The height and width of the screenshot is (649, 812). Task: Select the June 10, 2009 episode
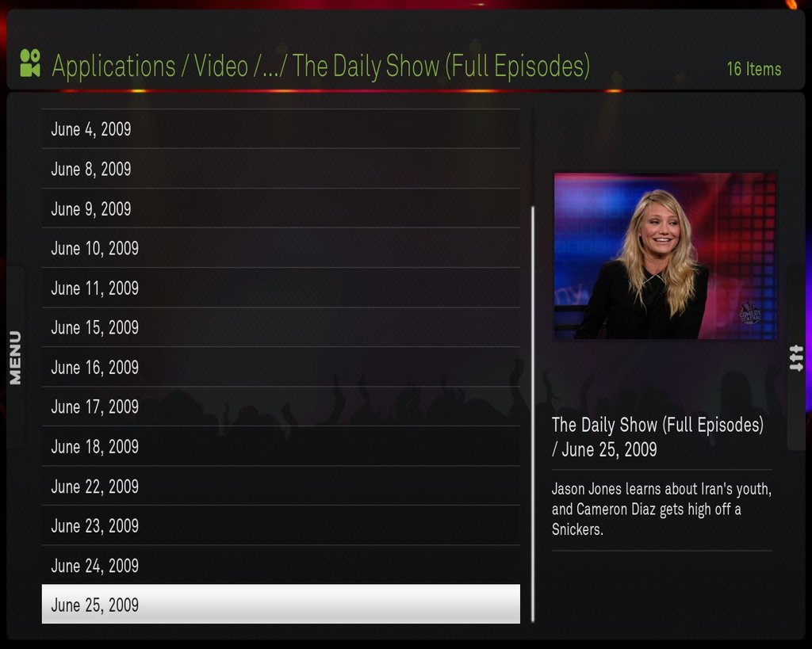coord(281,248)
